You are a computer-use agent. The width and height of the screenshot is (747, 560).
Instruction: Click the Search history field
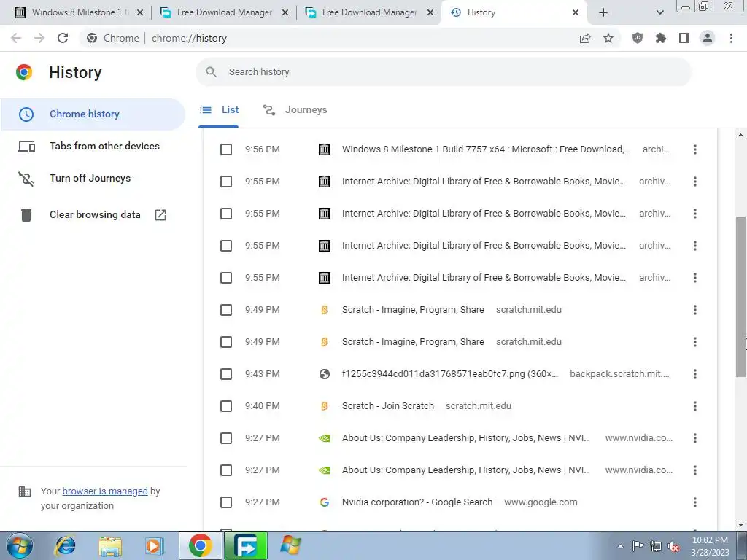click(x=443, y=72)
